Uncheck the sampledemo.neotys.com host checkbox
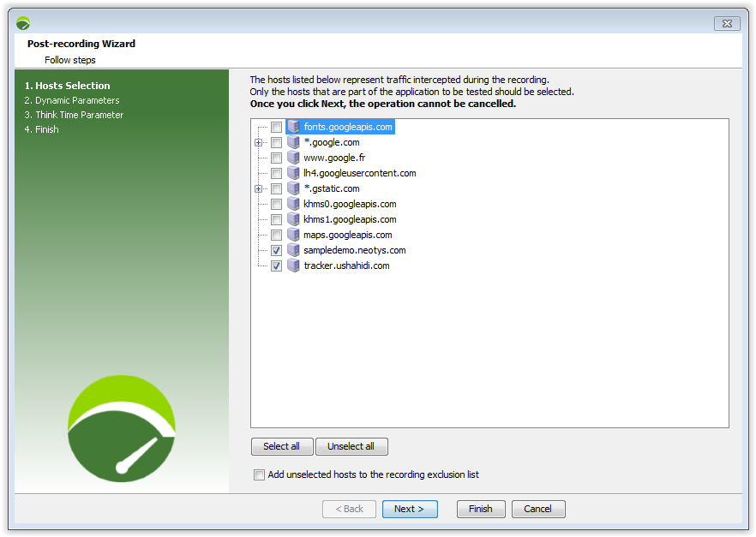This screenshot has height=537, width=756. (276, 251)
